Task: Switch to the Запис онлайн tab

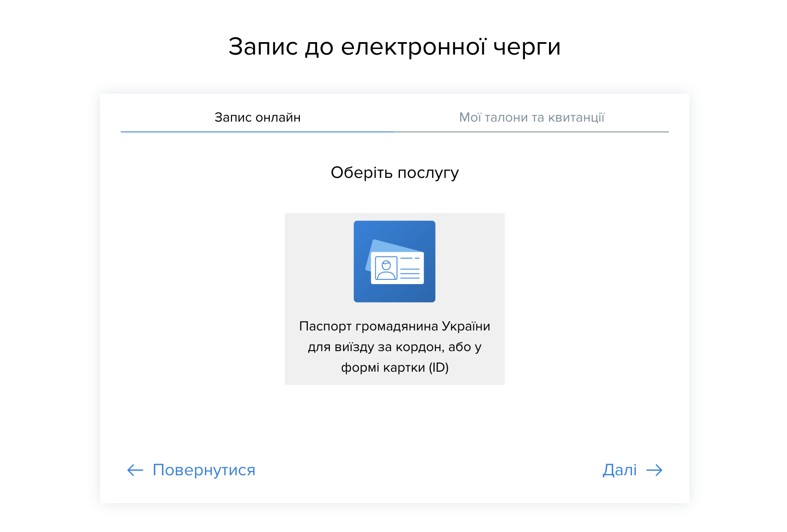Action: coord(257,117)
